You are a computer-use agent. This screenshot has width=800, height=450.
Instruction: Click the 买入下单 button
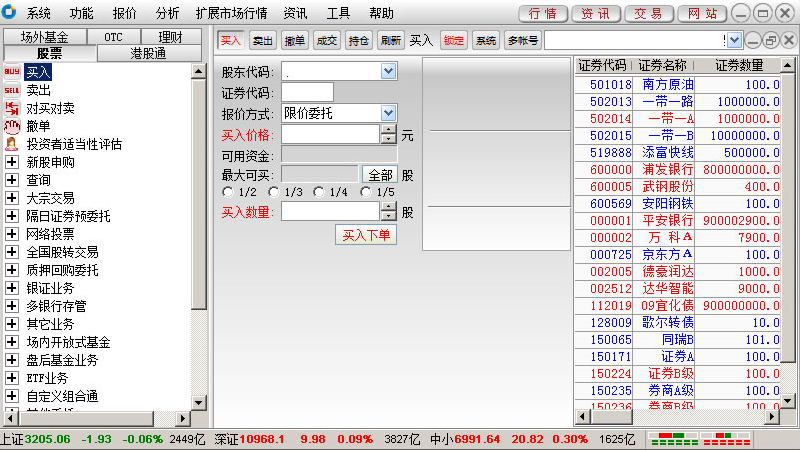(x=366, y=235)
